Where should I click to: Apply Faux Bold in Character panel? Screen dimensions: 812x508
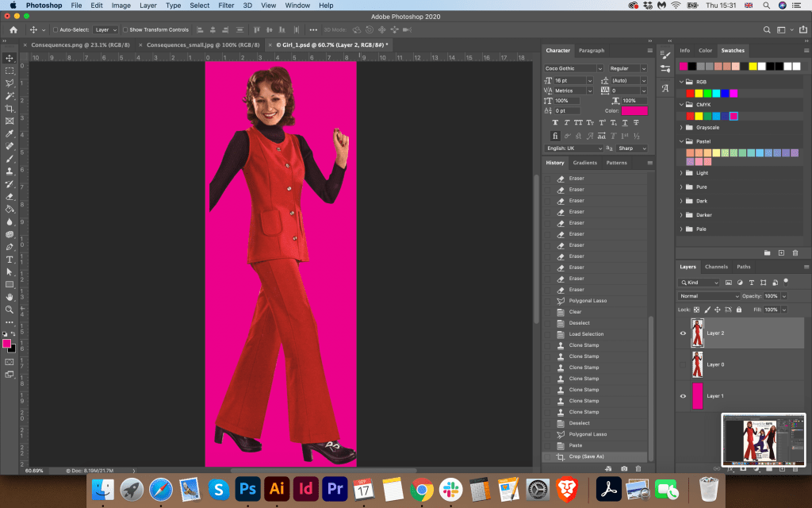[x=555, y=123]
